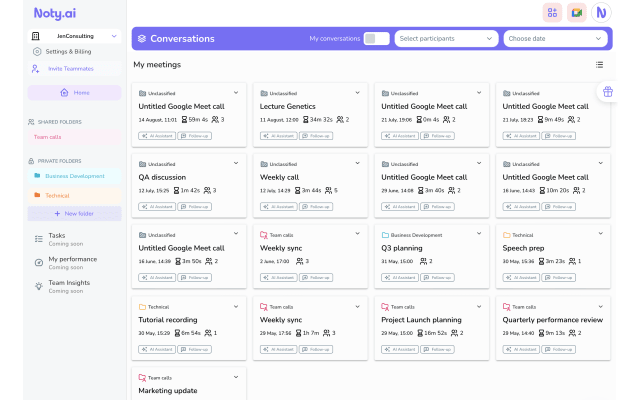
Task: Click the Noty.ai logo
Action: click(x=55, y=13)
